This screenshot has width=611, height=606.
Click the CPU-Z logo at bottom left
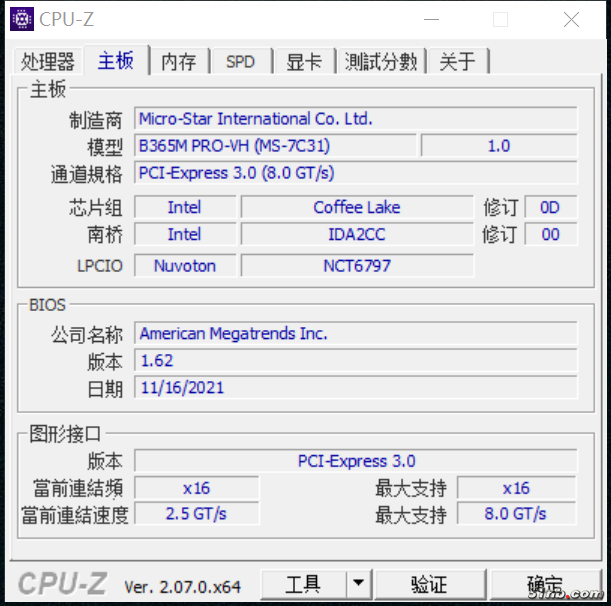pos(62,583)
